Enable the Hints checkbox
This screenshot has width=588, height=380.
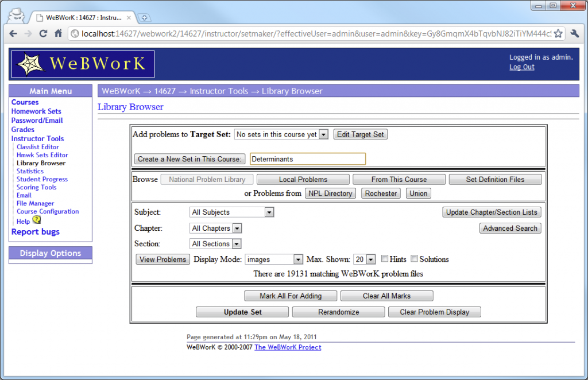coord(385,258)
